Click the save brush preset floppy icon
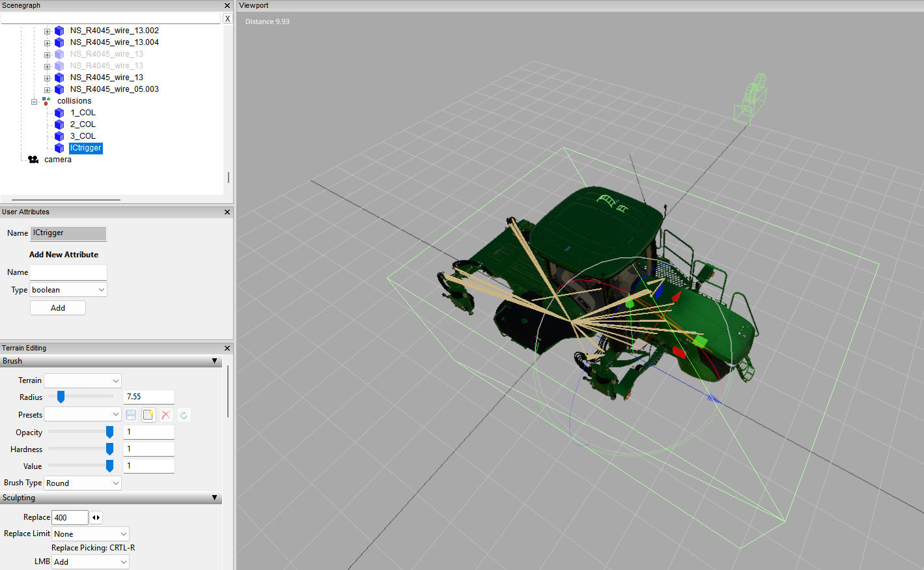The height and width of the screenshot is (570, 924). point(131,415)
